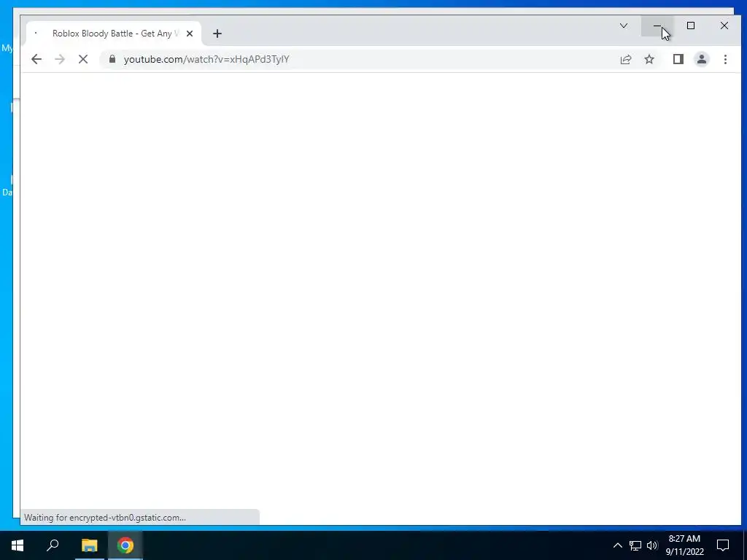Viewport: 747px width, 560px height.
Task: Open the Windows Start menu
Action: [18, 545]
